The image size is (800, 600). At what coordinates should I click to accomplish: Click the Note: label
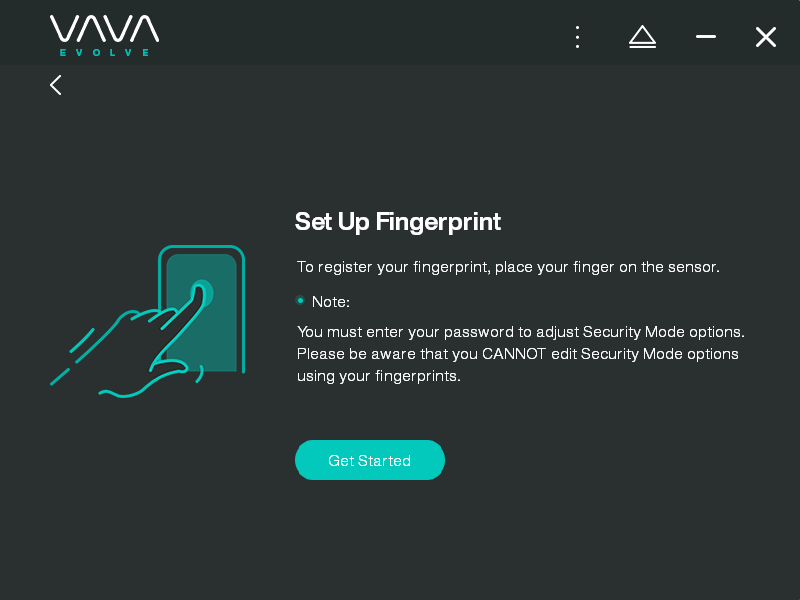click(331, 302)
